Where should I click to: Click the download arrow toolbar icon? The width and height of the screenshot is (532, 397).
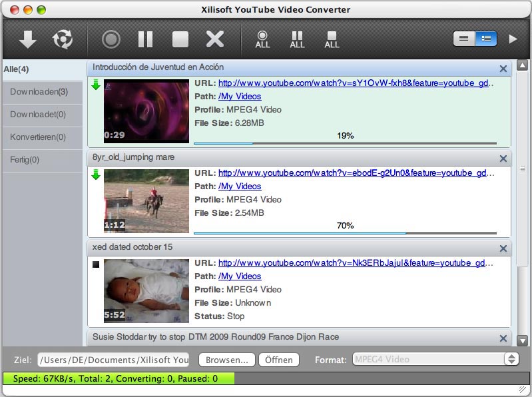pos(27,39)
